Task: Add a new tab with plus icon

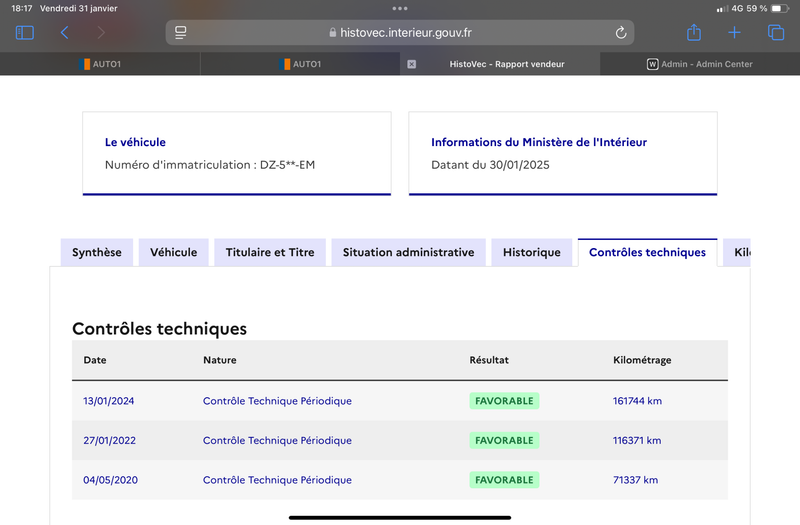Action: pyautogui.click(x=734, y=33)
